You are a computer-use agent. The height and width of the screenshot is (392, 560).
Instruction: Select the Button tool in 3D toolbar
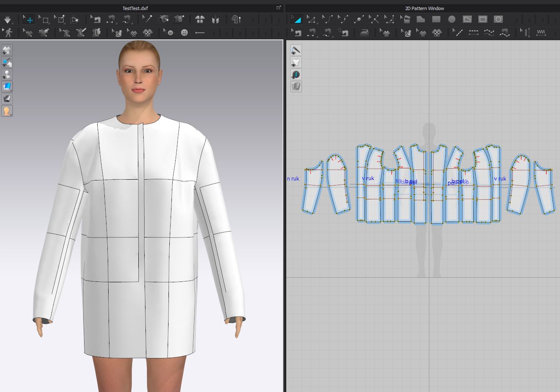coord(184,33)
